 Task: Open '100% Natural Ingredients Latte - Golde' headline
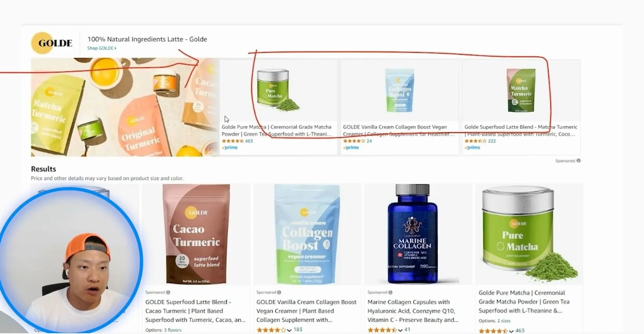click(147, 39)
